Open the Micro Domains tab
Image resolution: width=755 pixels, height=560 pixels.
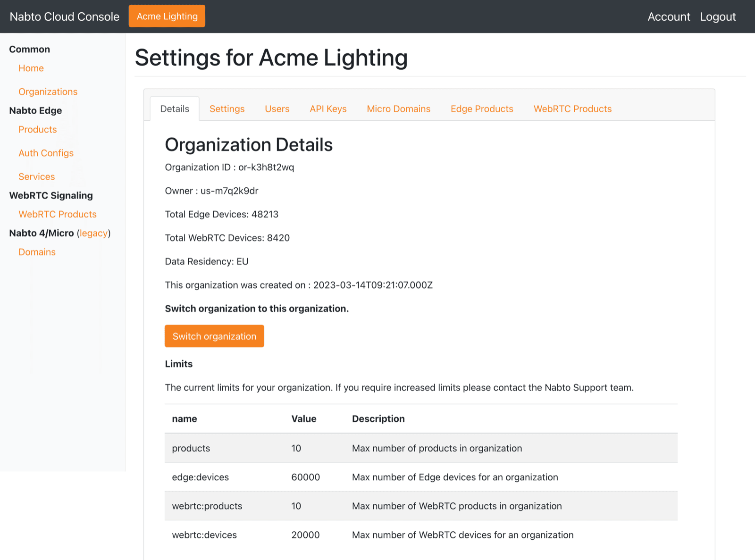tap(399, 109)
